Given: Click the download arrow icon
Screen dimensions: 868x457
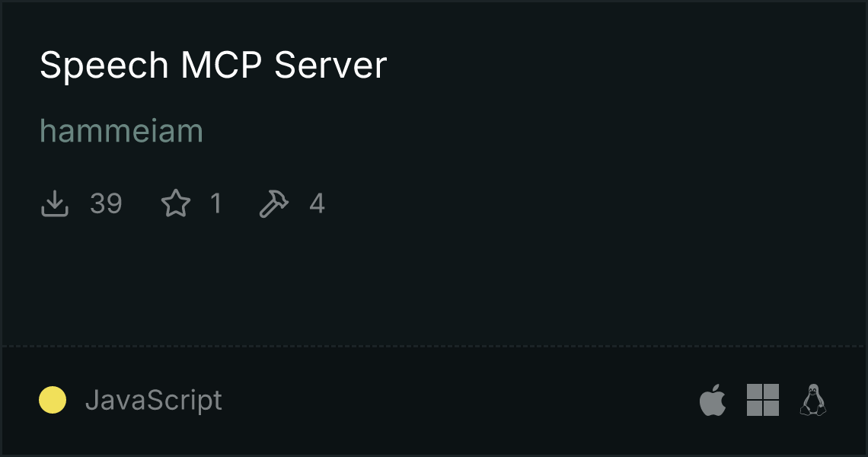Looking at the screenshot, I should tap(54, 203).
